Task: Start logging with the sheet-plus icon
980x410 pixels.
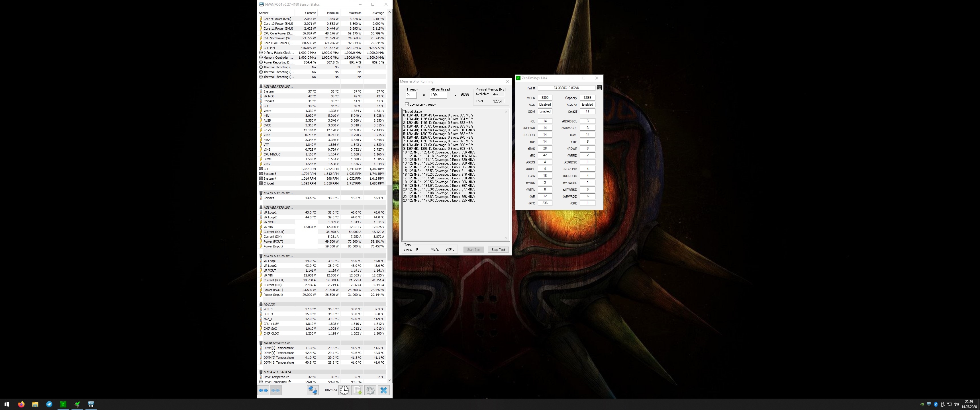Action: 357,390
